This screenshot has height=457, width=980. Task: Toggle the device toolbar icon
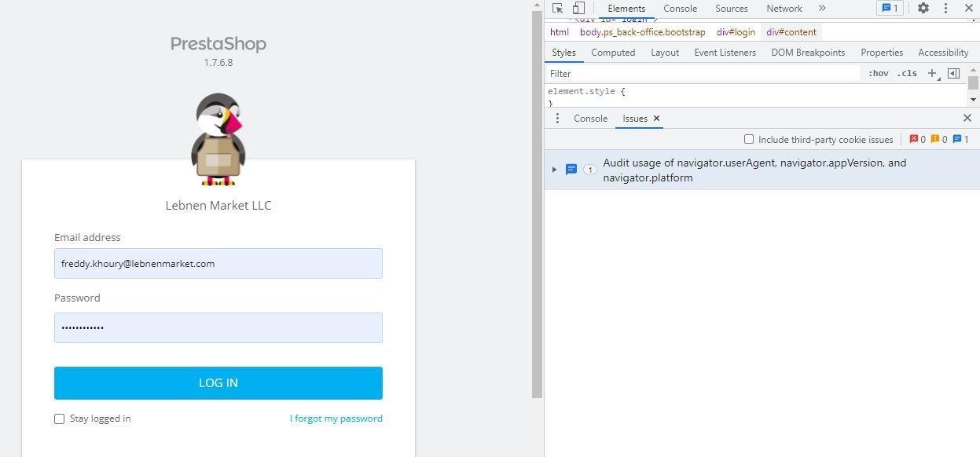tap(578, 9)
